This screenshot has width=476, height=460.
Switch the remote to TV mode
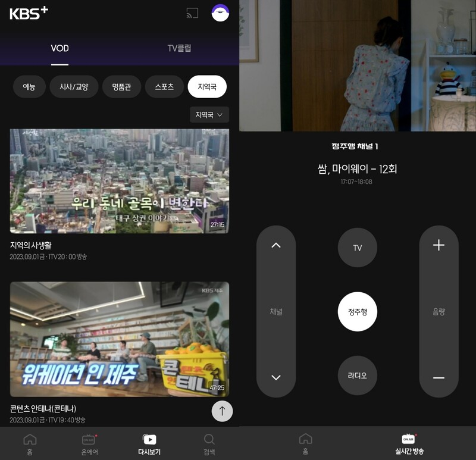pyautogui.click(x=357, y=248)
